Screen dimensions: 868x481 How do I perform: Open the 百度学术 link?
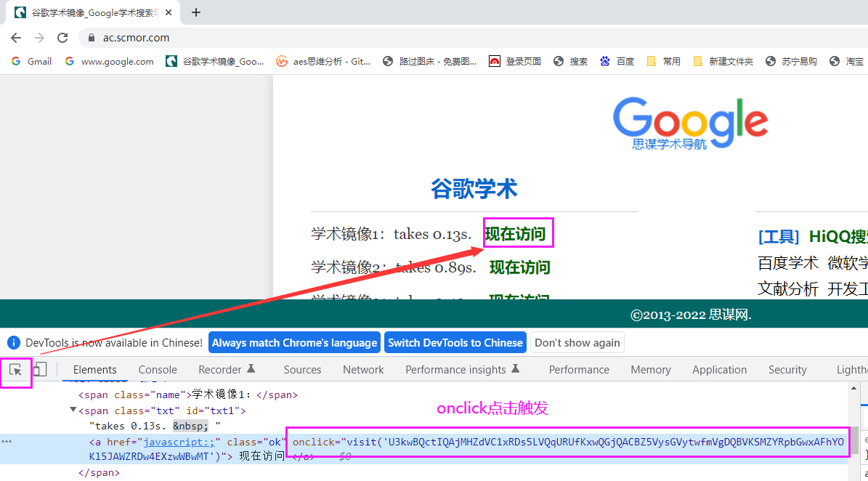click(x=787, y=263)
